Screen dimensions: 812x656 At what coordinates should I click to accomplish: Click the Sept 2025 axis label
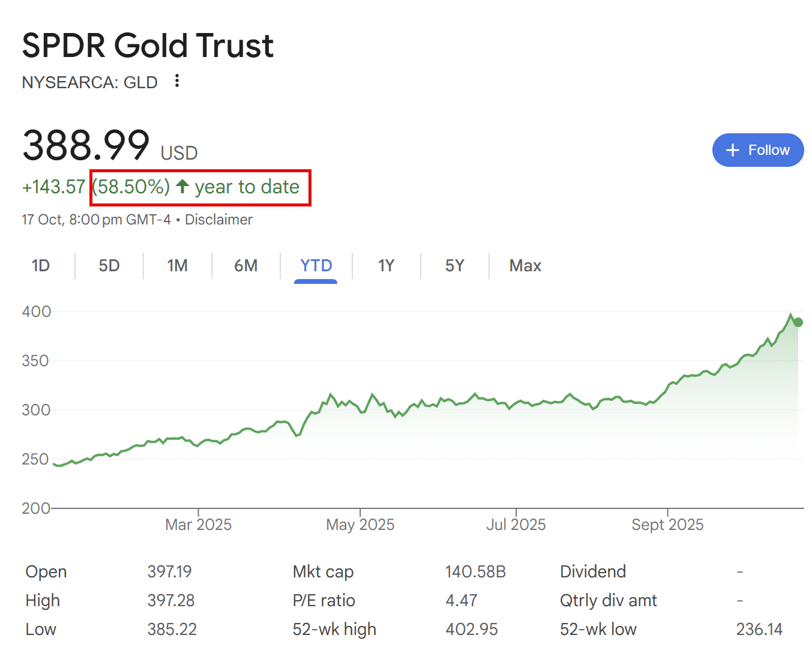667,525
